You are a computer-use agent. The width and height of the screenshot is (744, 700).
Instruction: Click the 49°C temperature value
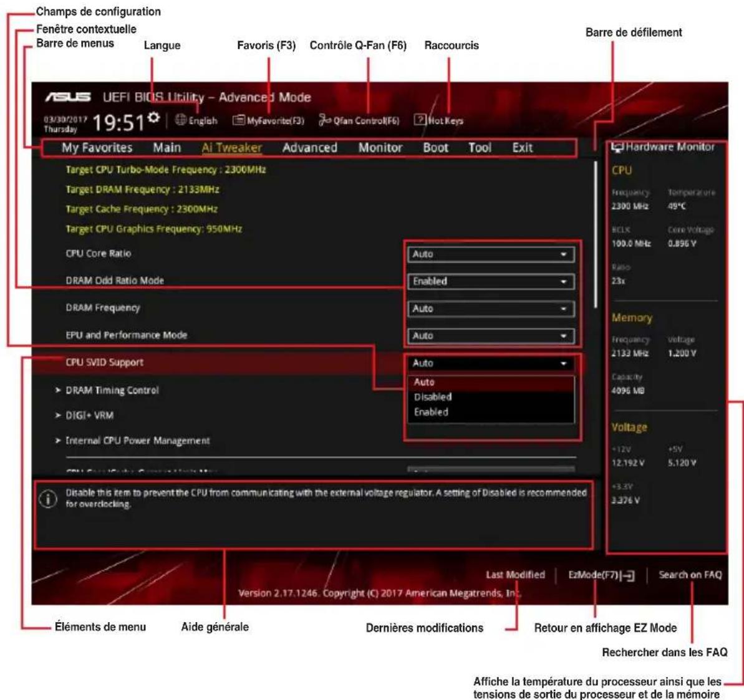[x=677, y=206]
